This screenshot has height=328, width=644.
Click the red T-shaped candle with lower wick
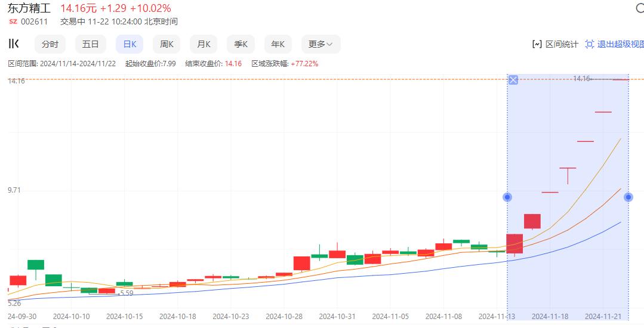tap(568, 175)
